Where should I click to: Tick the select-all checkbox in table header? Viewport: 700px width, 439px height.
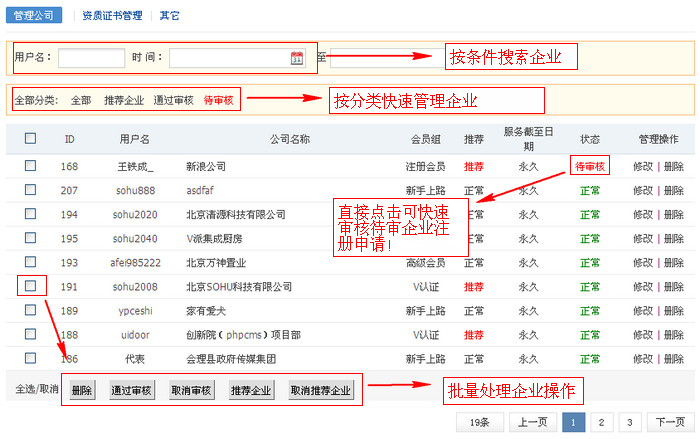click(x=30, y=138)
